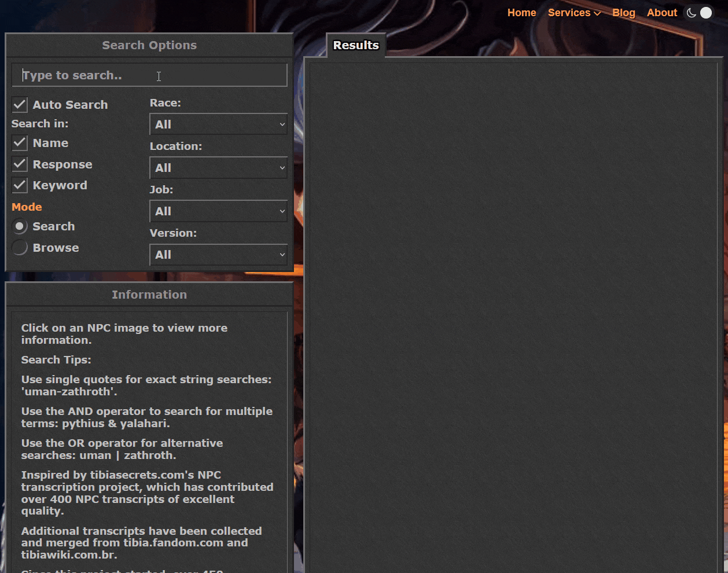
Task: Select the Search mode radio button
Action: pyautogui.click(x=20, y=226)
